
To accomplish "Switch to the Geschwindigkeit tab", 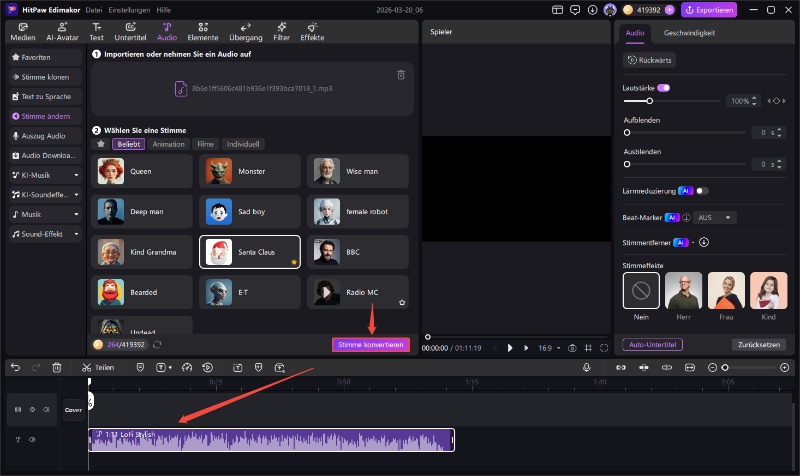I will (689, 33).
